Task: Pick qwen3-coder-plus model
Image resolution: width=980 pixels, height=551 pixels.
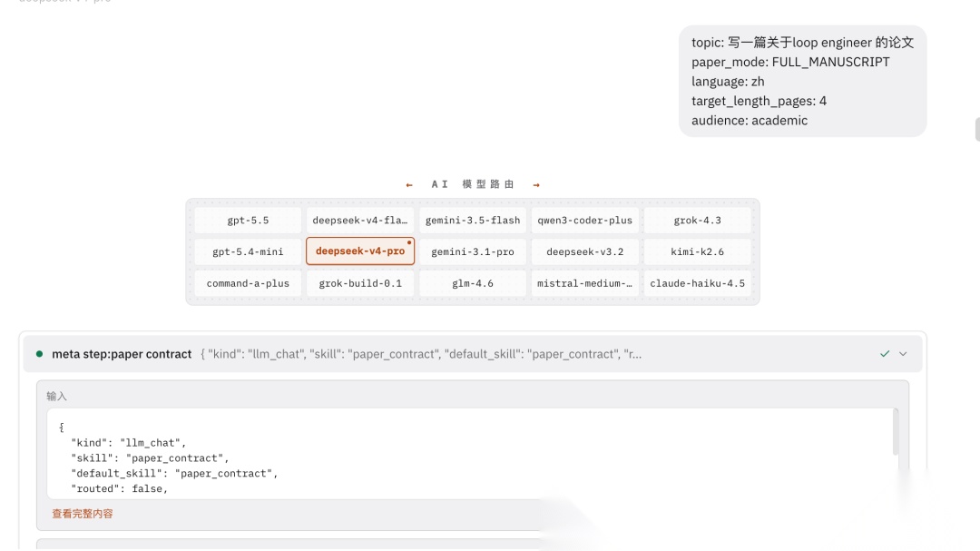Action: pyautogui.click(x=585, y=221)
